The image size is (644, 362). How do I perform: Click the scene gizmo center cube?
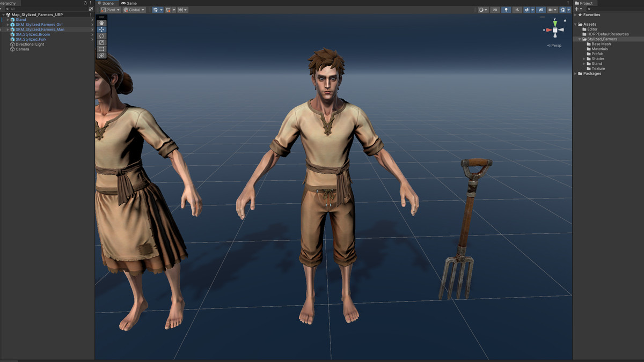pyautogui.click(x=555, y=30)
